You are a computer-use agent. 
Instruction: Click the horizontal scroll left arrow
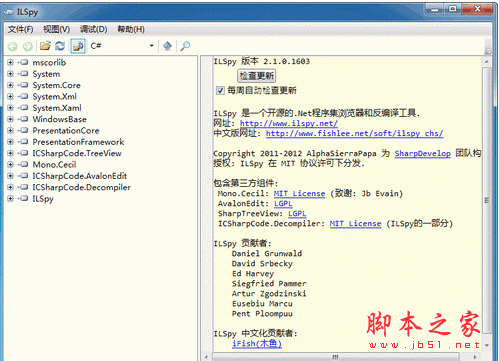(x=207, y=357)
